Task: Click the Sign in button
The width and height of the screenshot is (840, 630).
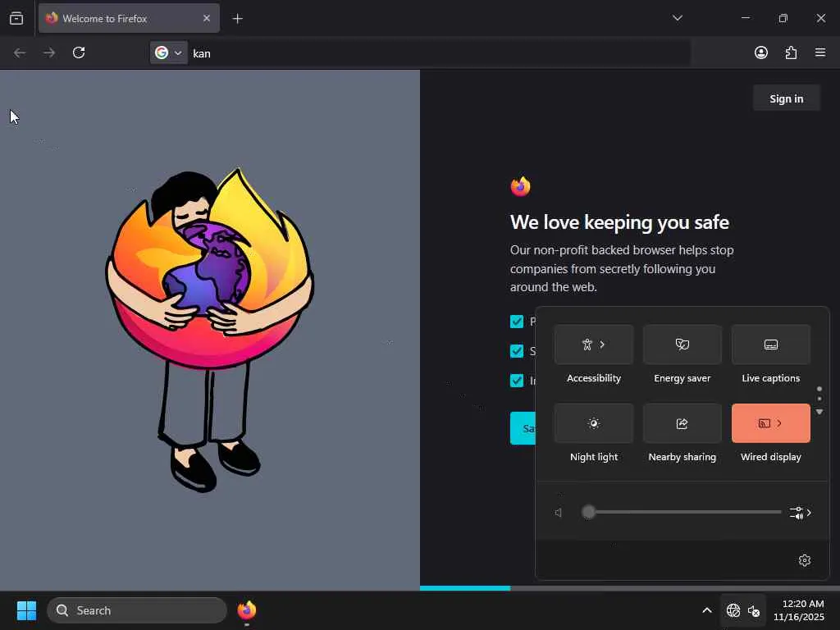Action: (787, 98)
